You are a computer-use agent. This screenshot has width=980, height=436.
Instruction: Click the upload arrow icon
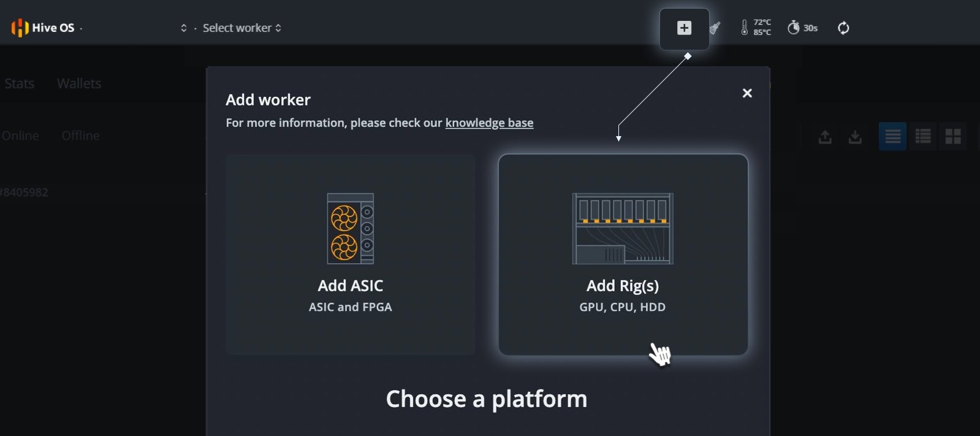[x=825, y=136]
